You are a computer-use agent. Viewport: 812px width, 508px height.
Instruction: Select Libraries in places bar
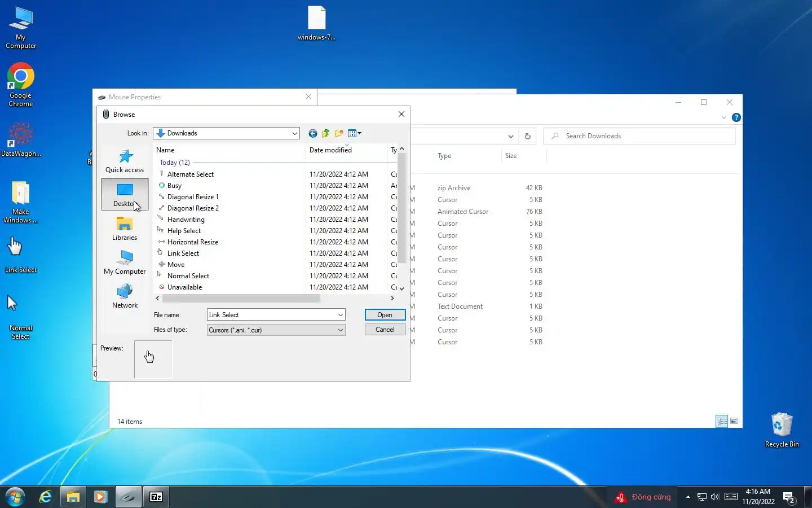(x=125, y=229)
